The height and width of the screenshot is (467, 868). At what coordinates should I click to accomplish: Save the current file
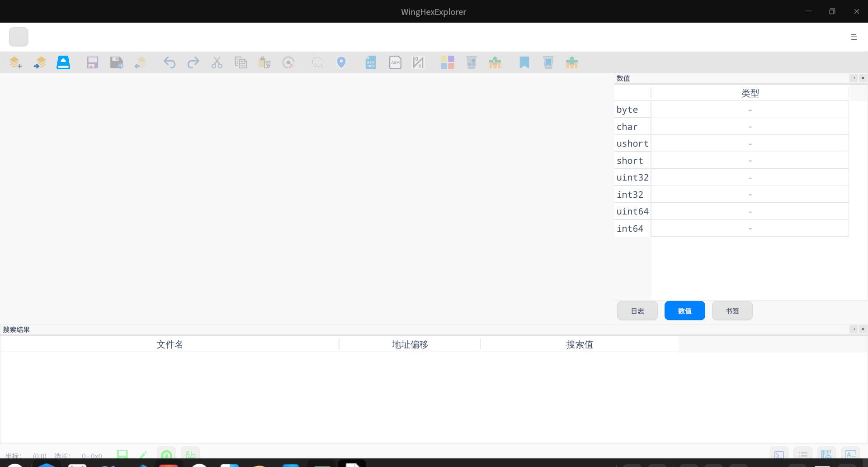[93, 62]
